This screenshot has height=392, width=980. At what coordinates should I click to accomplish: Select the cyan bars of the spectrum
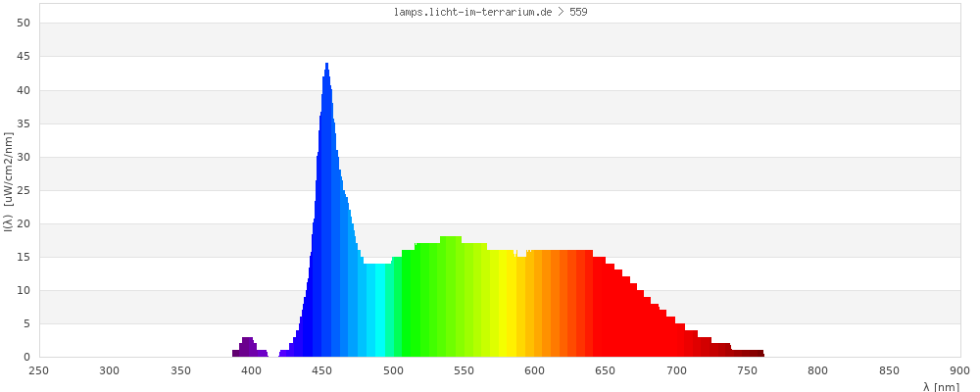point(376,312)
